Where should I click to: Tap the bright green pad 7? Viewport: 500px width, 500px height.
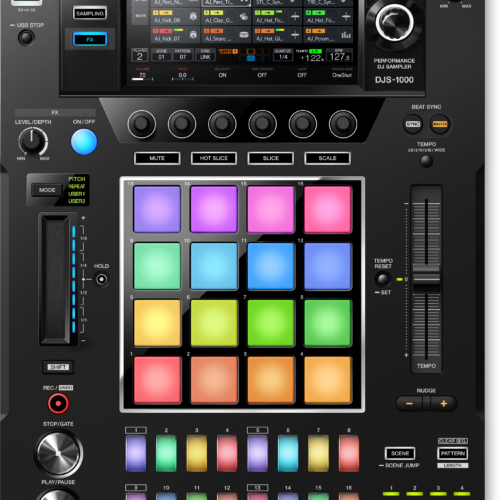[271, 323]
